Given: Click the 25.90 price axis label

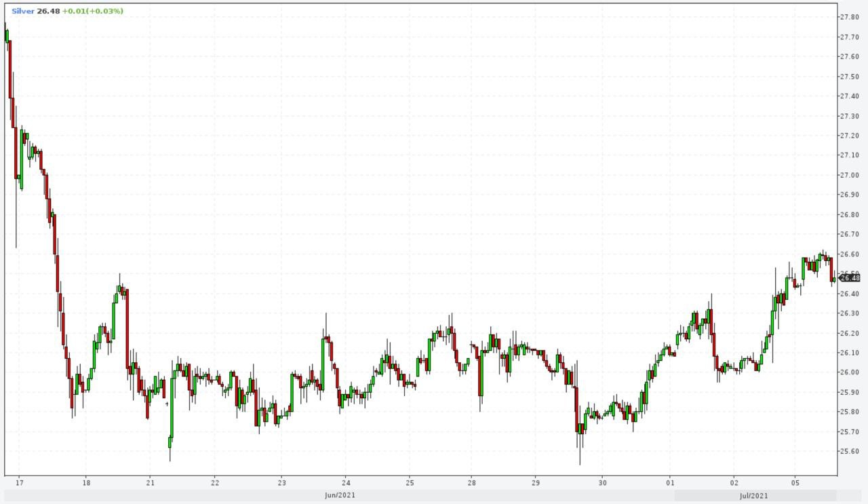Looking at the screenshot, I should [851, 392].
